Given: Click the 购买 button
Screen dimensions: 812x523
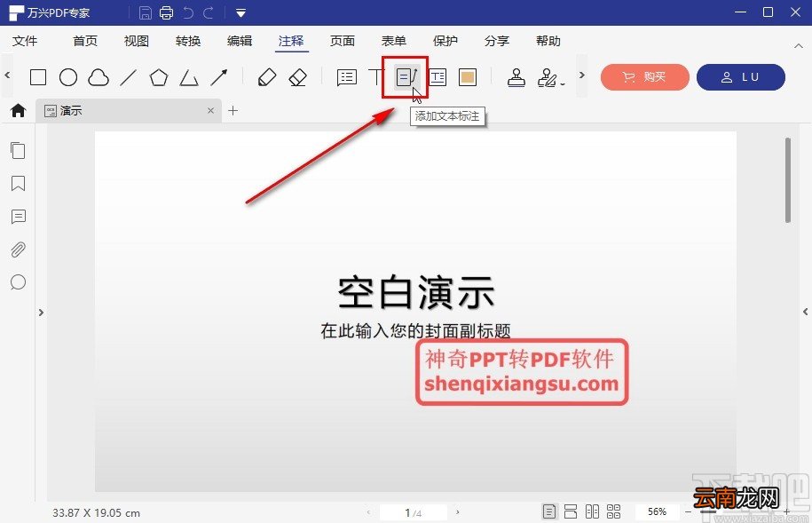Looking at the screenshot, I should (645, 77).
